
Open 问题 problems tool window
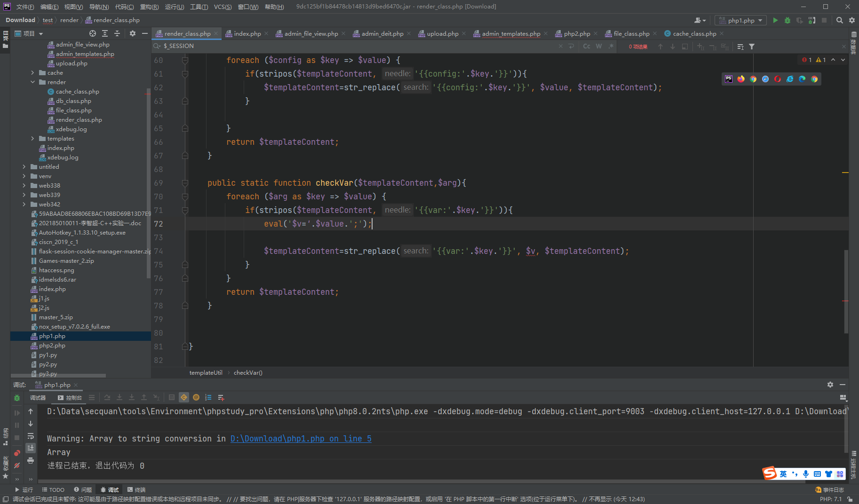tap(83, 490)
